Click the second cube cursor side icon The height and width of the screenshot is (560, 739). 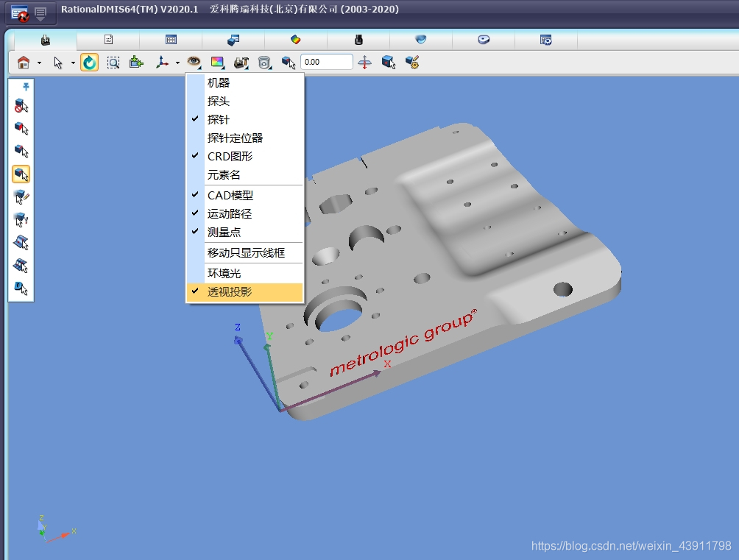pos(21,128)
